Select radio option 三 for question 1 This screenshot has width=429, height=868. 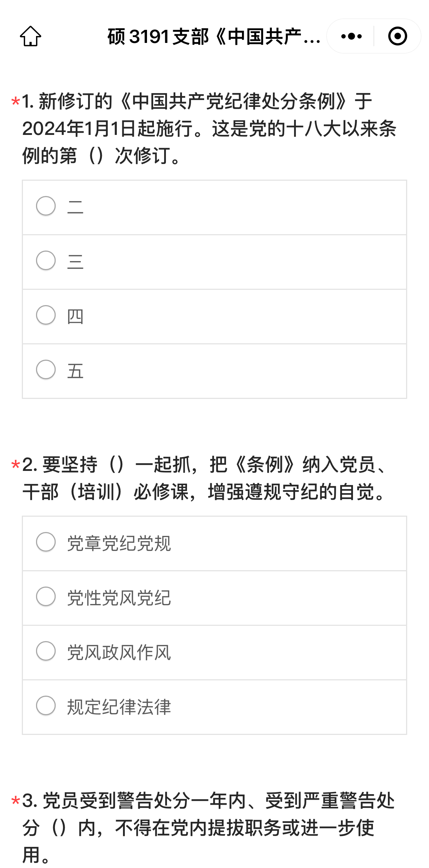46,261
